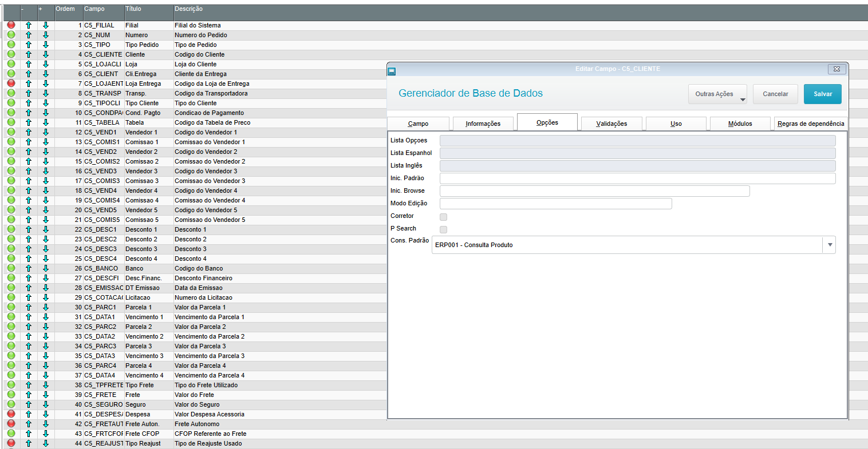The width and height of the screenshot is (868, 449).
Task: Click the red status circle for C5_FILIAL
Action: (11, 25)
